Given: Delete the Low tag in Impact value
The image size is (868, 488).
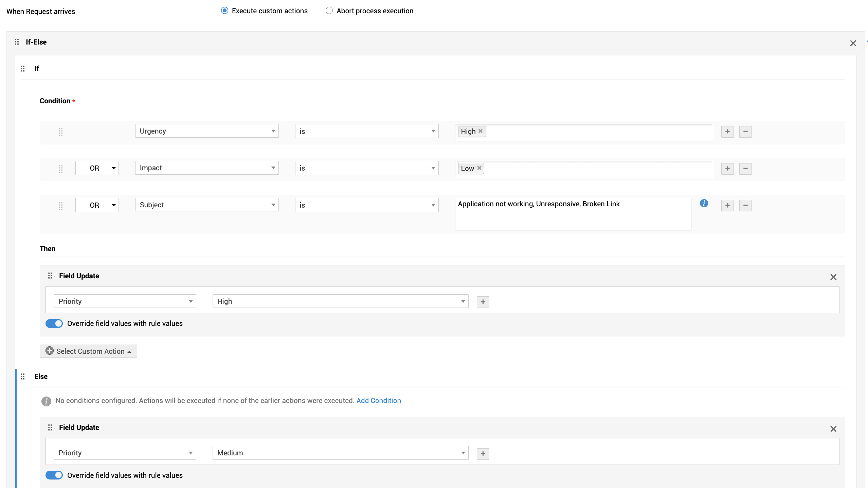Looking at the screenshot, I should (479, 168).
